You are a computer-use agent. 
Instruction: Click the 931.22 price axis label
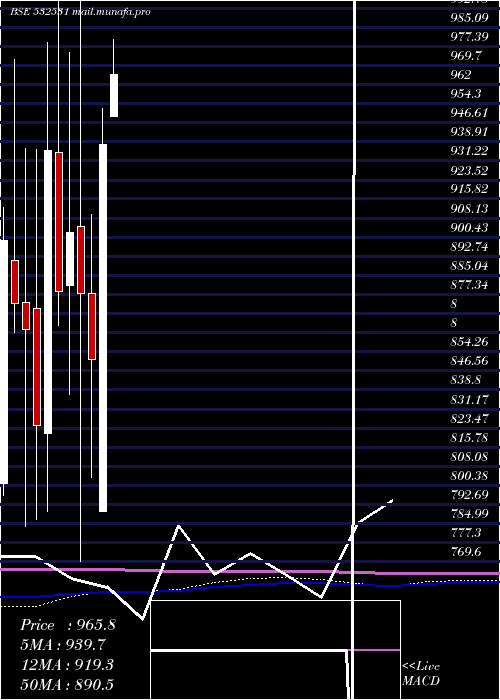469,151
